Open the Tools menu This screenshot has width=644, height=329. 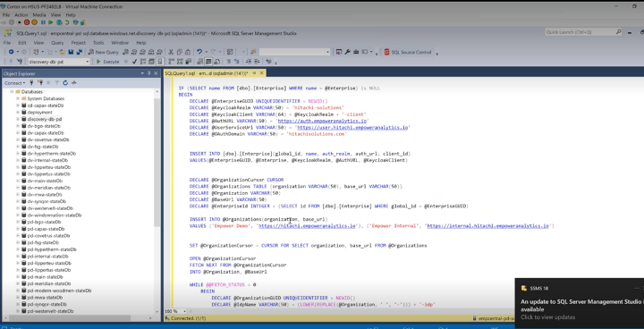(x=98, y=43)
